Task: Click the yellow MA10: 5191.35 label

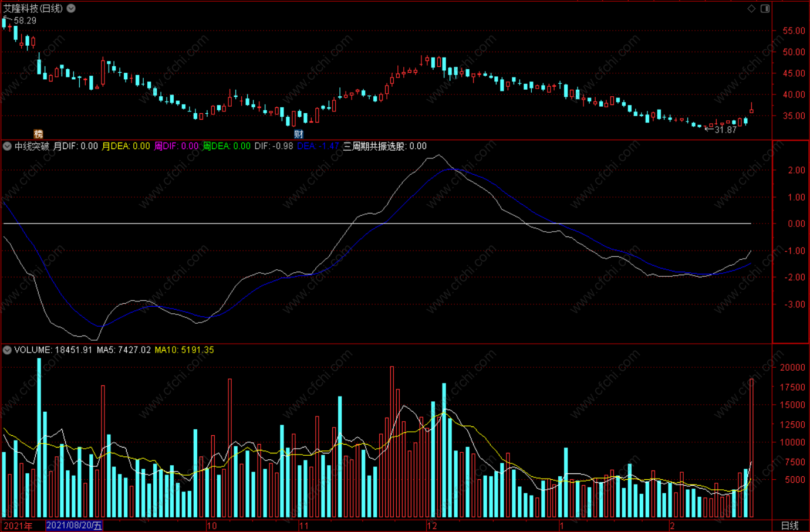Action: coord(184,350)
